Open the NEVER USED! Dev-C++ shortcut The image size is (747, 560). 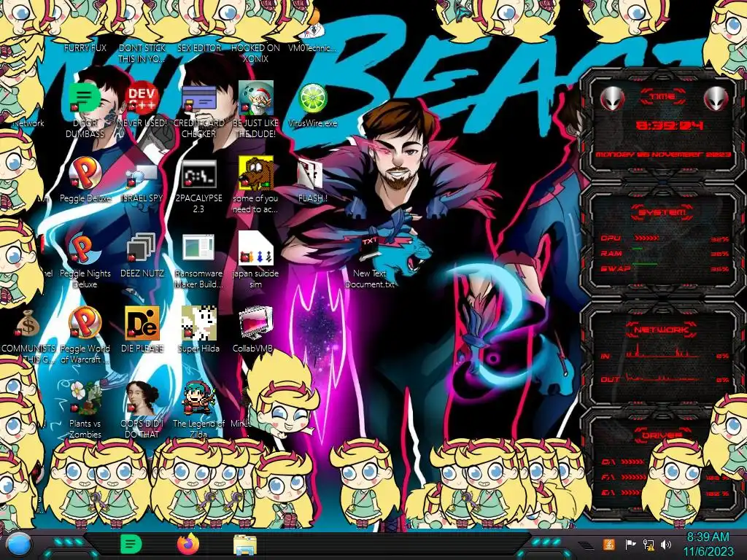coord(142,98)
